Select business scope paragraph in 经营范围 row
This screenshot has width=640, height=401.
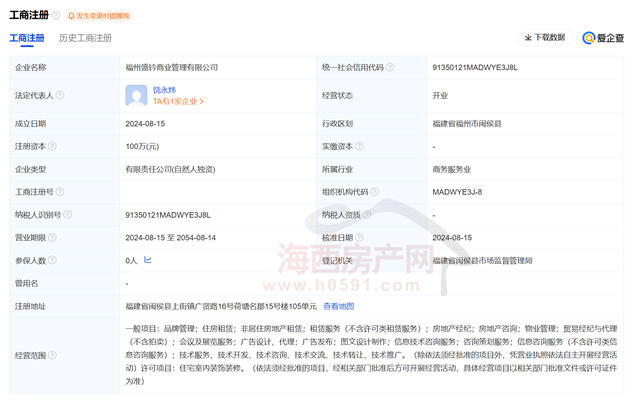coord(371,355)
